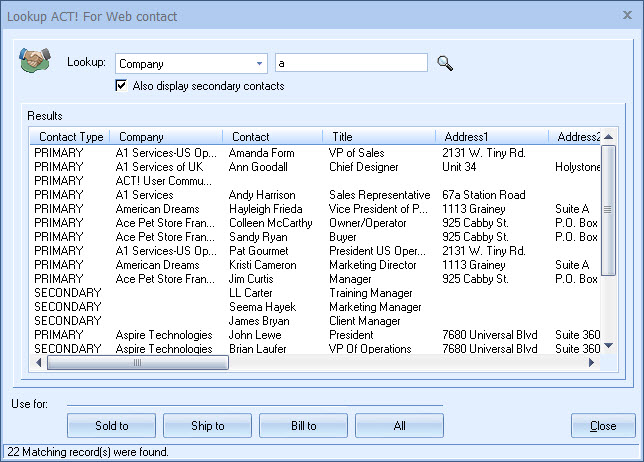The image size is (644, 462).
Task: Sort by Contact Type column header
Action: coord(70,137)
